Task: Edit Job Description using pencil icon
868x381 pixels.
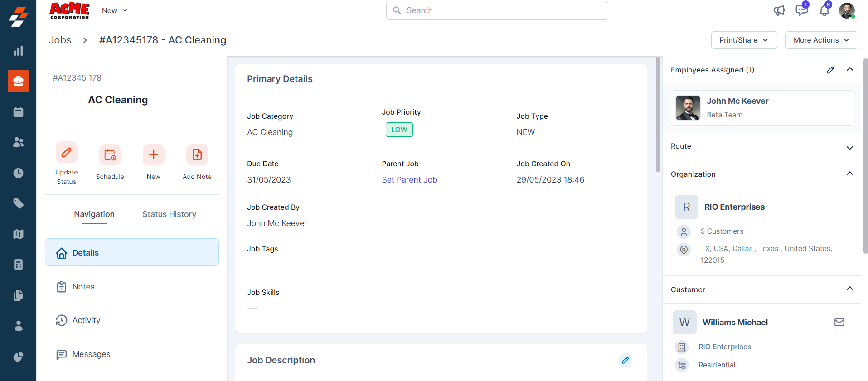Action: pos(625,360)
